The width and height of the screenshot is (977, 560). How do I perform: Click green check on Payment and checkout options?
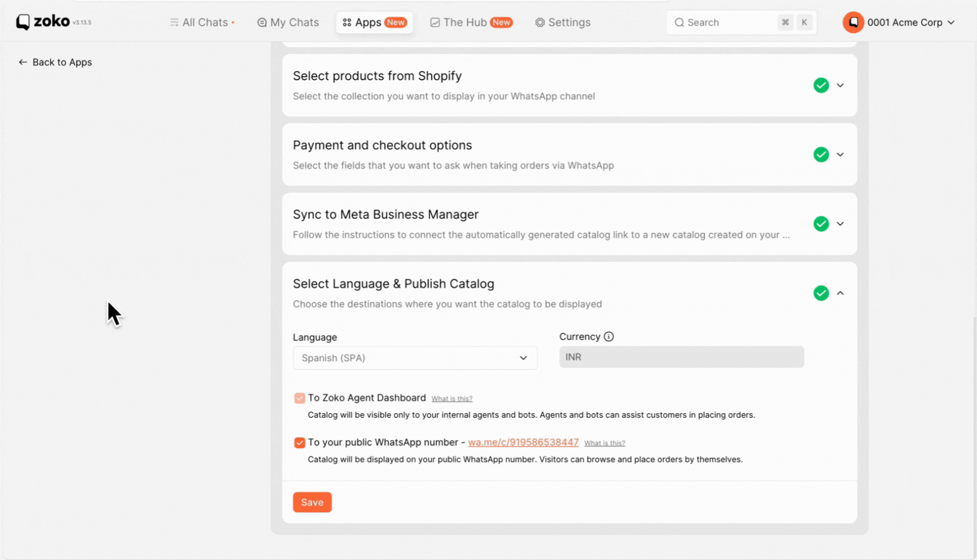(x=821, y=154)
